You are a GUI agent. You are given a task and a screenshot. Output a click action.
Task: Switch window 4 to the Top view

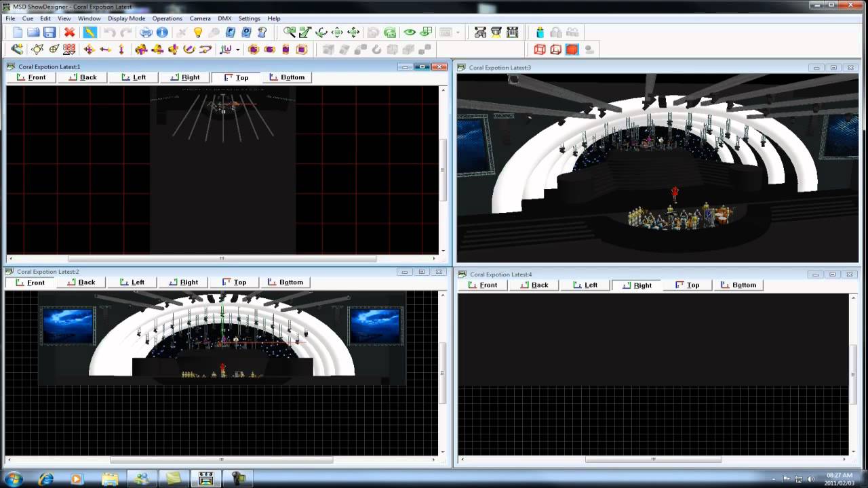point(687,285)
